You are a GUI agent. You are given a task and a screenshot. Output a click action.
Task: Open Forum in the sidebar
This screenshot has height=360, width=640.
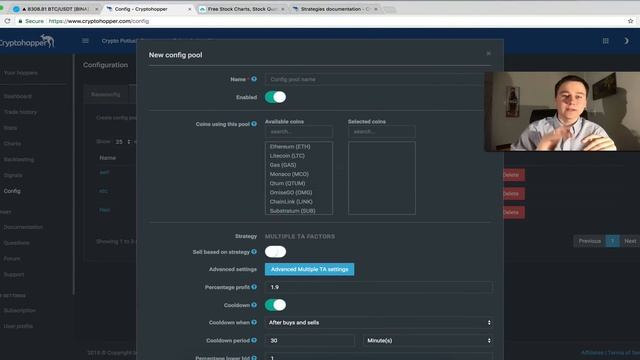point(12,259)
